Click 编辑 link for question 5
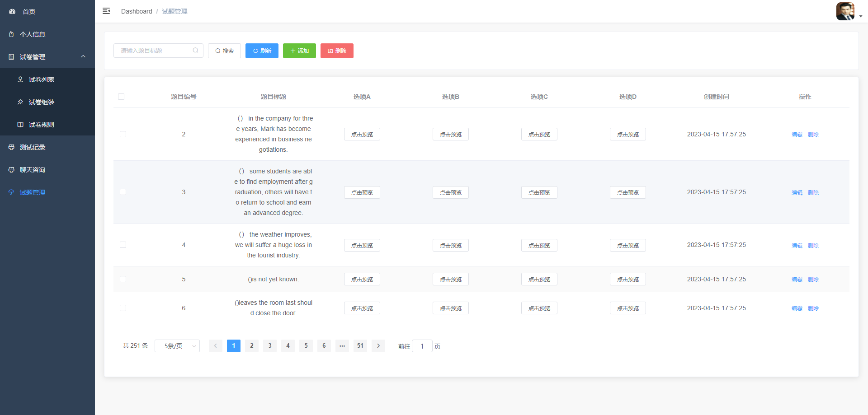868x415 pixels. pos(797,279)
